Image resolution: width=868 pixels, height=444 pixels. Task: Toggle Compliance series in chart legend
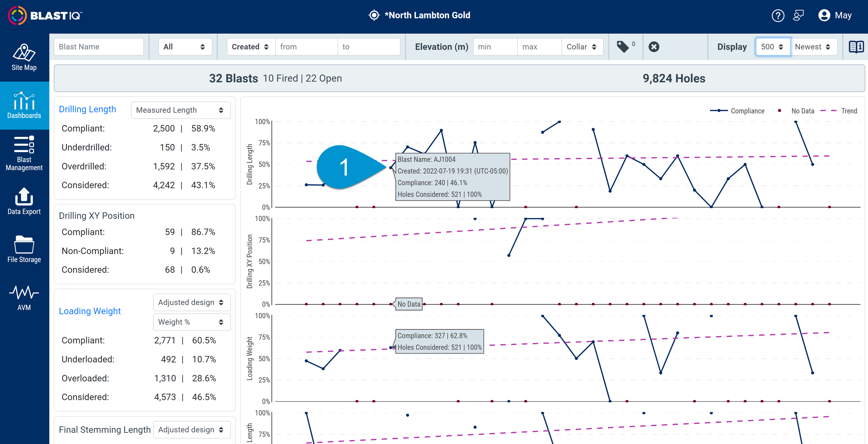(x=737, y=111)
